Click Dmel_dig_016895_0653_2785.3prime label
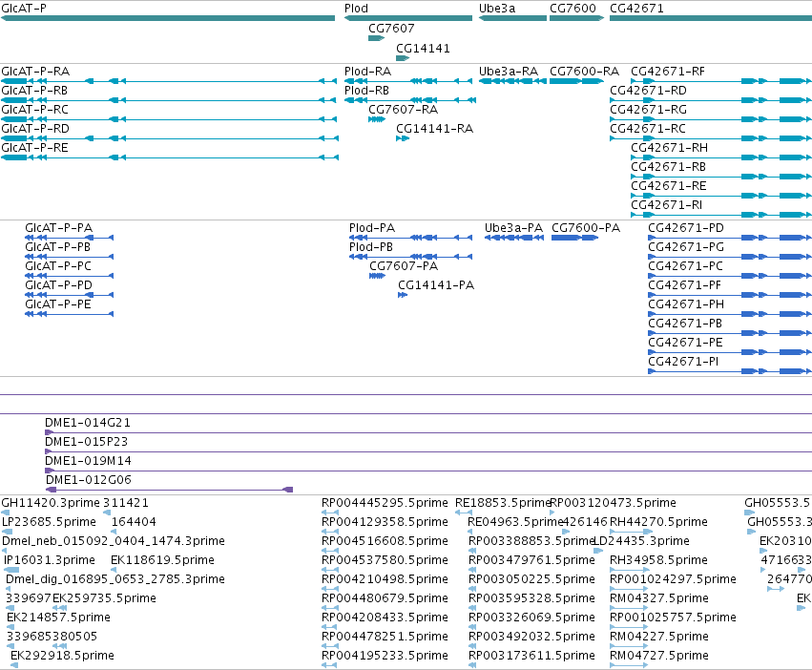The height and width of the screenshot is (670, 812). (x=115, y=579)
